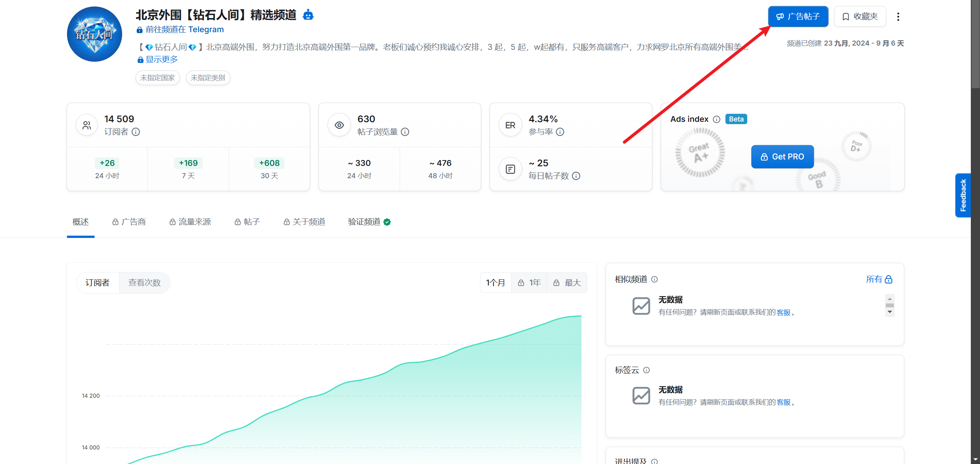Switch to the 概述 overview tab
Image resolution: width=980 pixels, height=464 pixels.
80,222
